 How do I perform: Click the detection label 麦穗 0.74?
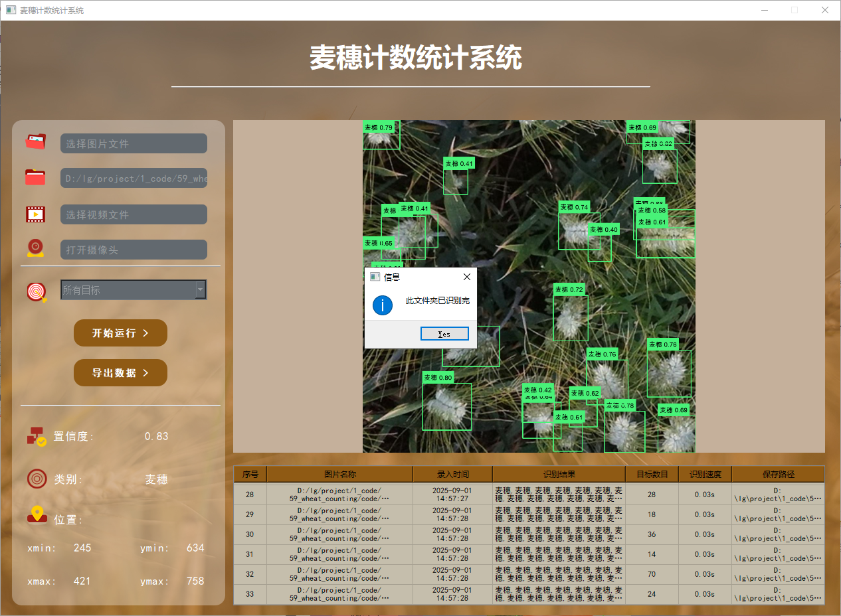click(574, 207)
